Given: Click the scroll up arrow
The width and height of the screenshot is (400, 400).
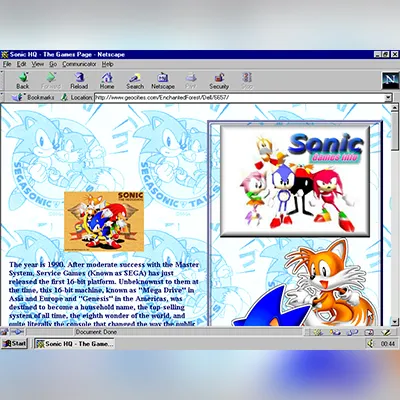Looking at the screenshot, I should [394, 108].
